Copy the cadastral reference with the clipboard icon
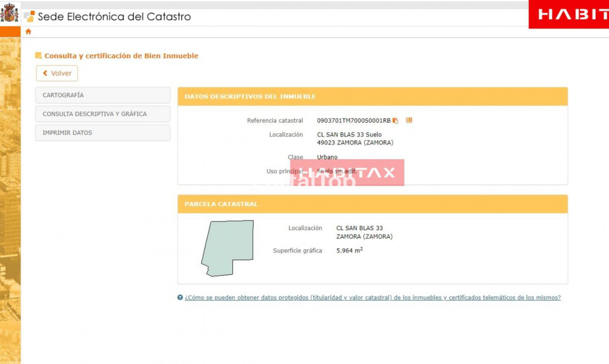The image size is (609, 364). [395, 121]
